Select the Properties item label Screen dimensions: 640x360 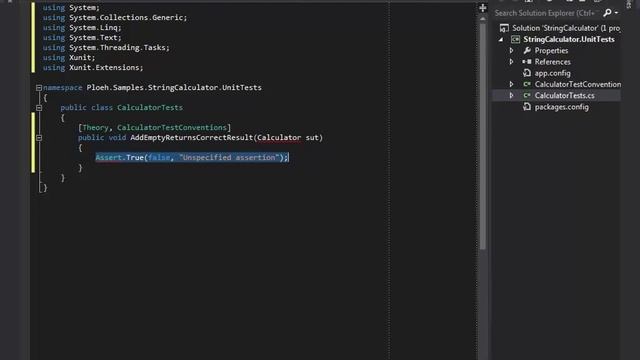click(x=551, y=51)
